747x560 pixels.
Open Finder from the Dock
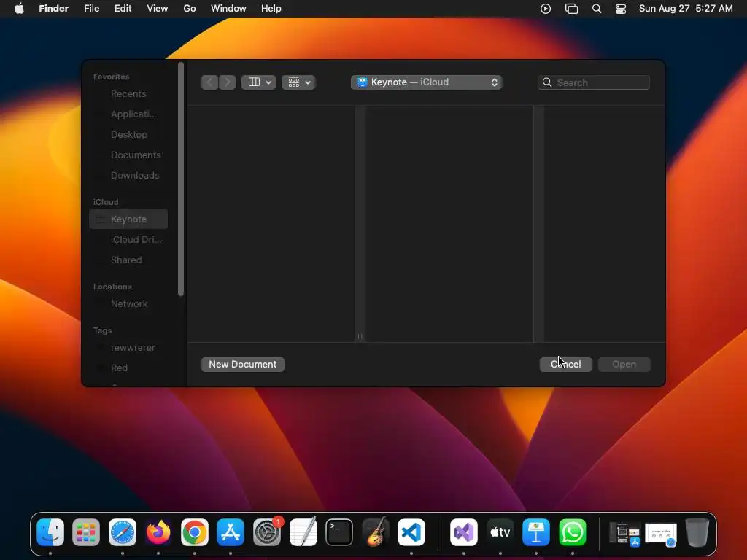click(x=50, y=532)
